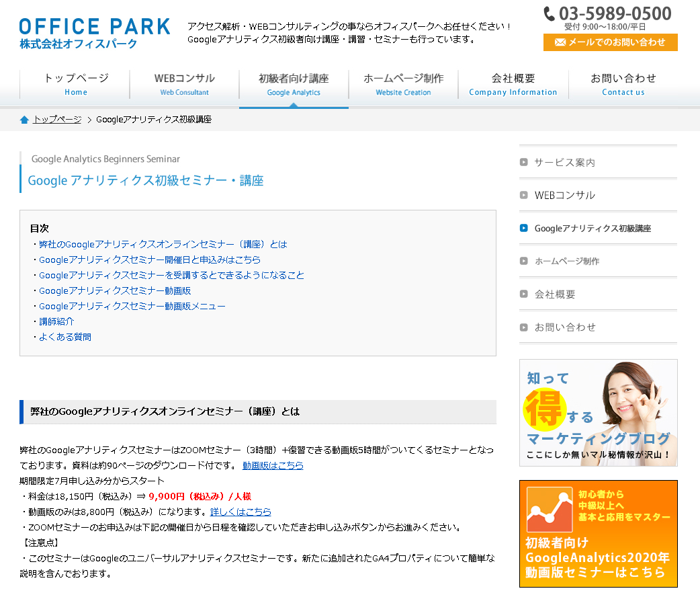Click the breadcrumb text Googleアナリティクス初級講座

(154, 119)
